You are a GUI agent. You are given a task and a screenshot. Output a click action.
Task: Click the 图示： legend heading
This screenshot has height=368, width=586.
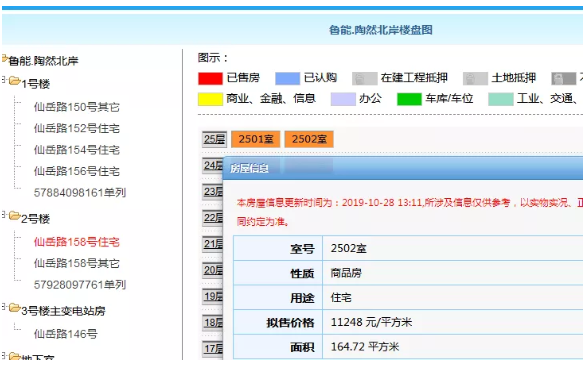pos(213,58)
